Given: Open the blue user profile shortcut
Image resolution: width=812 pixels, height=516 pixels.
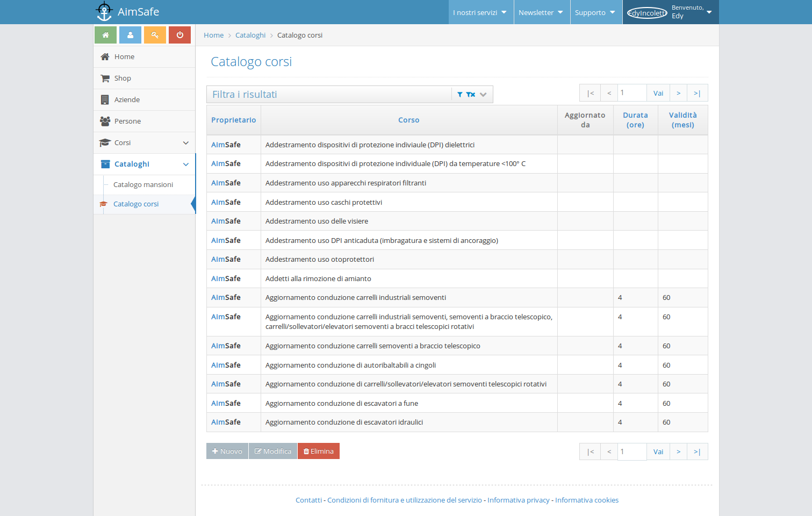Looking at the screenshot, I should click(x=130, y=35).
